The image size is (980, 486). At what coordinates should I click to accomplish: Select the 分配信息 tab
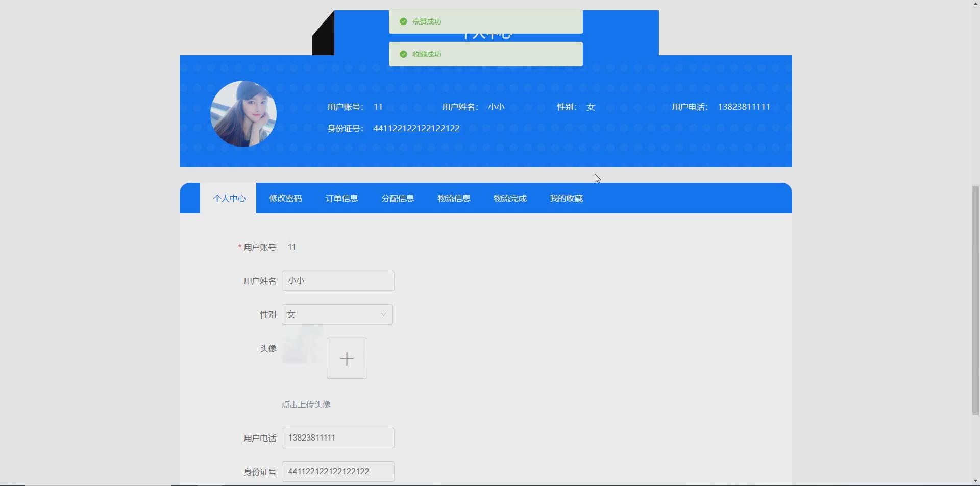pyautogui.click(x=398, y=198)
